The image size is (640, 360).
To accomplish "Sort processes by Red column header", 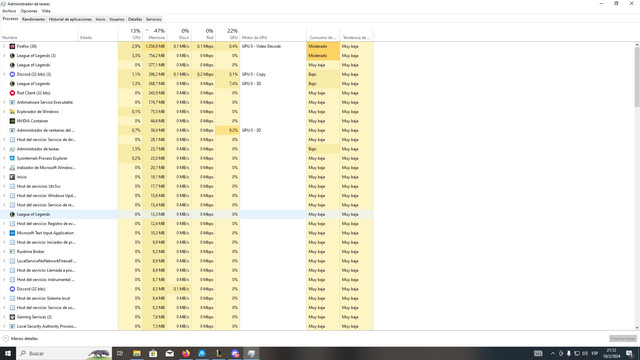I will click(204, 34).
